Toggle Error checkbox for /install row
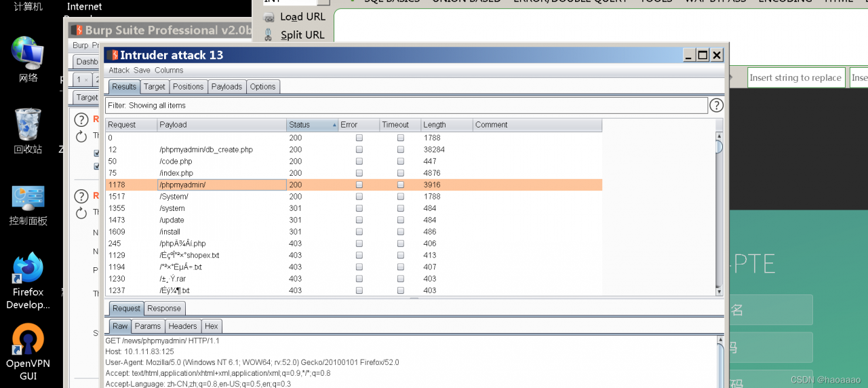This screenshot has height=388, width=868. click(x=359, y=231)
